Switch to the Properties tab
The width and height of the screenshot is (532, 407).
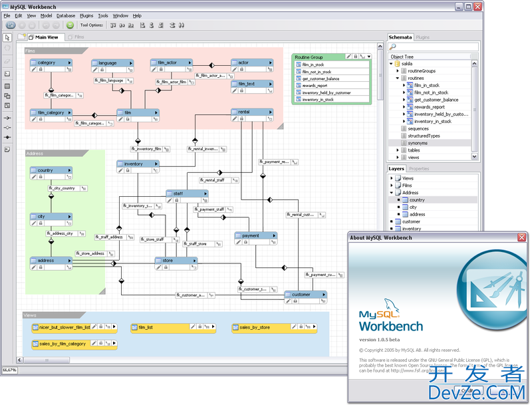(x=419, y=168)
